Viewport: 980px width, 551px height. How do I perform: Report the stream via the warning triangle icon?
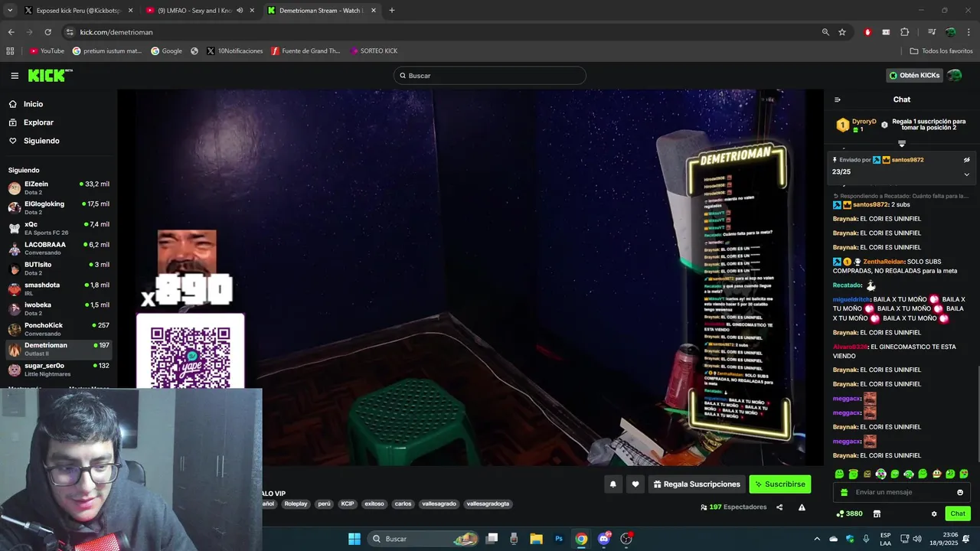click(x=802, y=507)
